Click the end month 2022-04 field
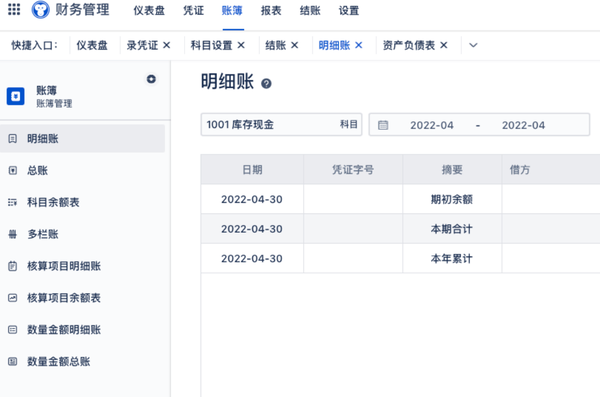This screenshot has width=600, height=397. click(523, 125)
